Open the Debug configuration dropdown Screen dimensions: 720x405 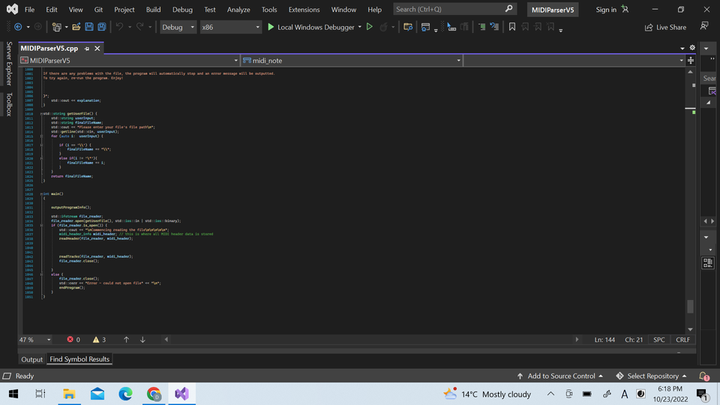(178, 27)
